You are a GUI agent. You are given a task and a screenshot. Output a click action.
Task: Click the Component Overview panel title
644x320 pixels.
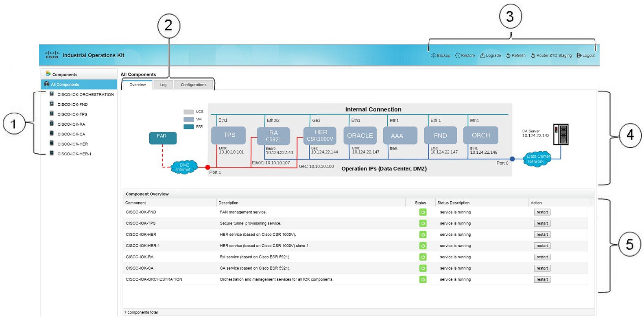click(147, 194)
